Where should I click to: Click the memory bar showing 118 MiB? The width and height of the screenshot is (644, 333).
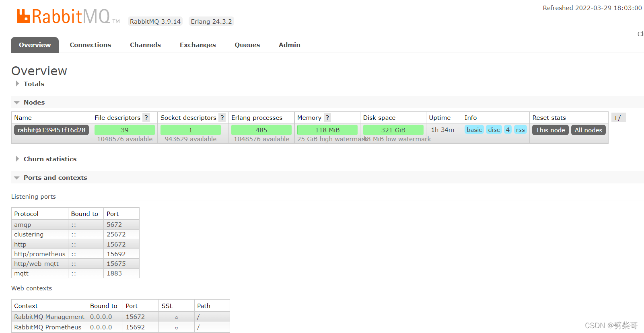tap(327, 130)
